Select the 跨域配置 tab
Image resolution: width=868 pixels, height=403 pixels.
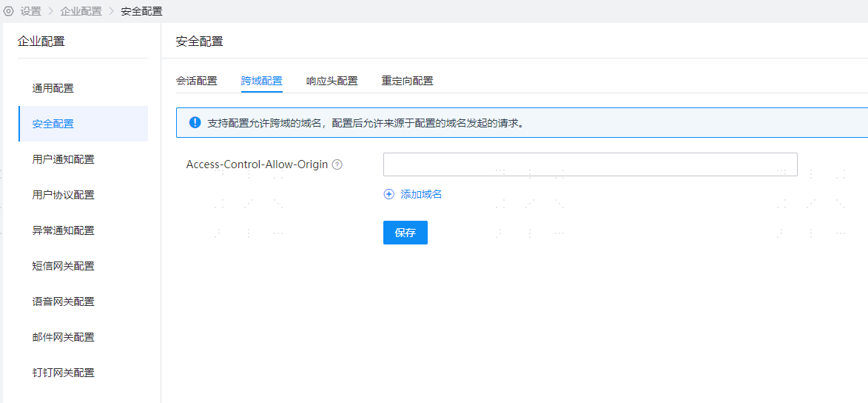click(262, 81)
